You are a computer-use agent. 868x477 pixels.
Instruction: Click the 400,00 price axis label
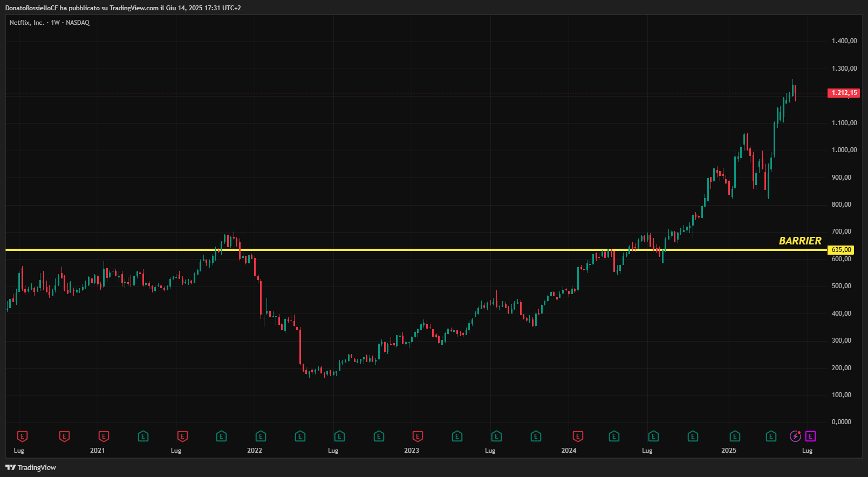pos(842,314)
